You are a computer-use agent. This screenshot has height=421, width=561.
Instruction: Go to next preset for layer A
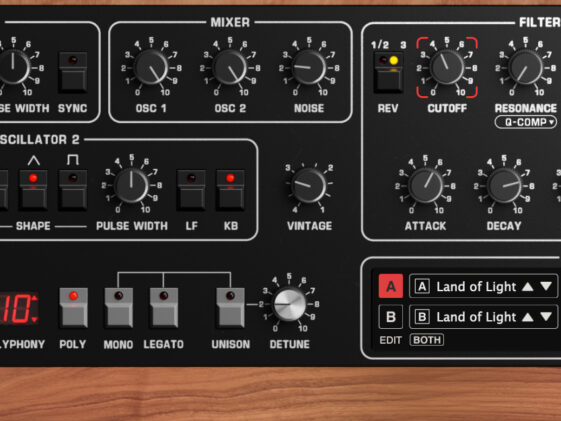546,286
